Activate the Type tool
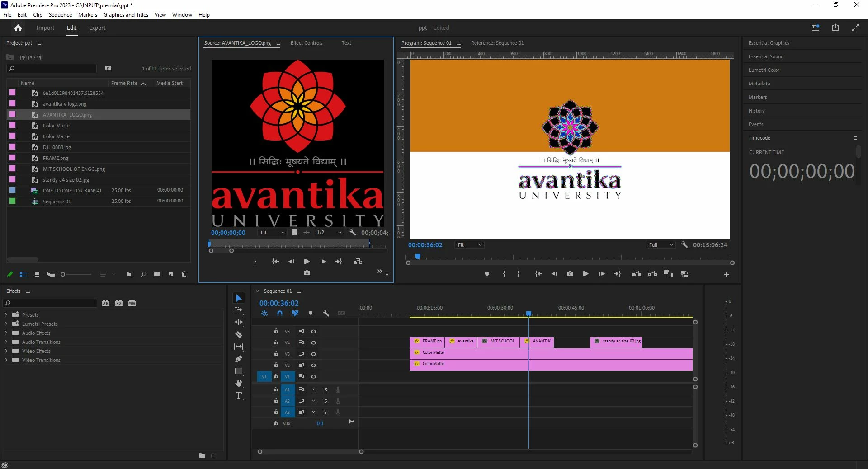This screenshot has width=868, height=469. (x=239, y=396)
